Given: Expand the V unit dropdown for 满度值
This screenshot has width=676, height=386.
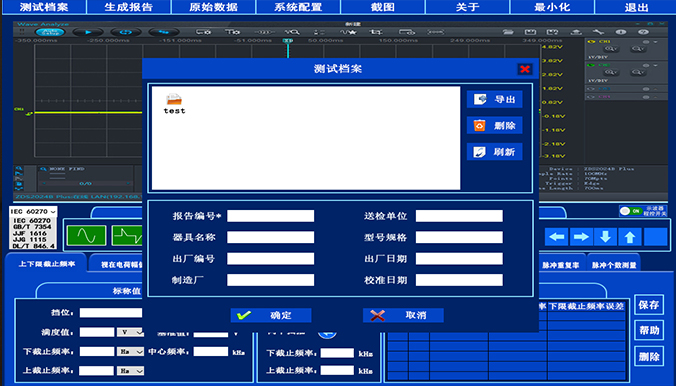Looking at the screenshot, I should pos(130,332).
